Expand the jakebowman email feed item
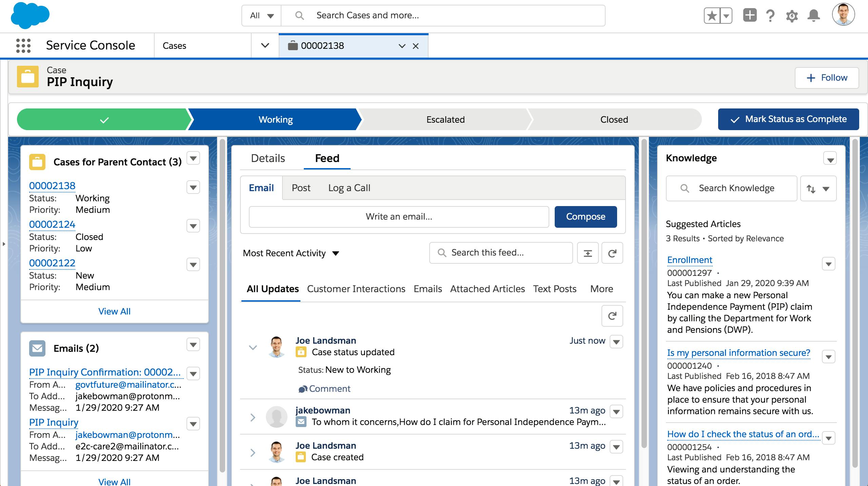 (253, 417)
